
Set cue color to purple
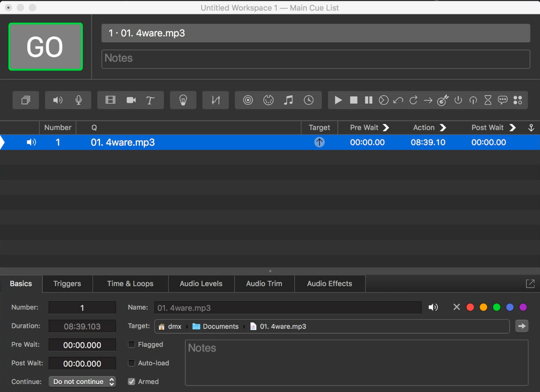pos(523,307)
